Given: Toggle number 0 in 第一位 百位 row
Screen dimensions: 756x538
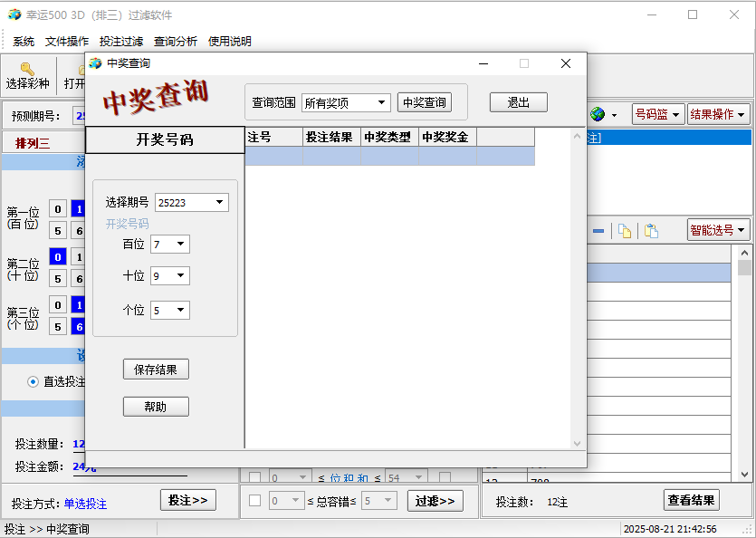Looking at the screenshot, I should click(57, 209).
